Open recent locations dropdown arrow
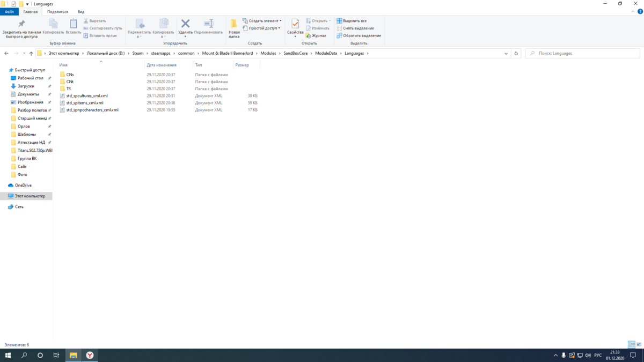 [24, 53]
